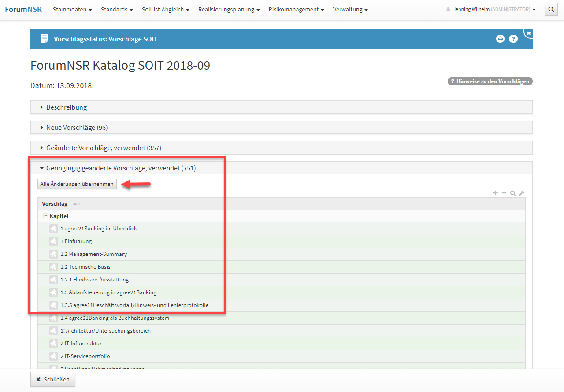
Task: Open the Risikomanagement menu
Action: (296, 10)
